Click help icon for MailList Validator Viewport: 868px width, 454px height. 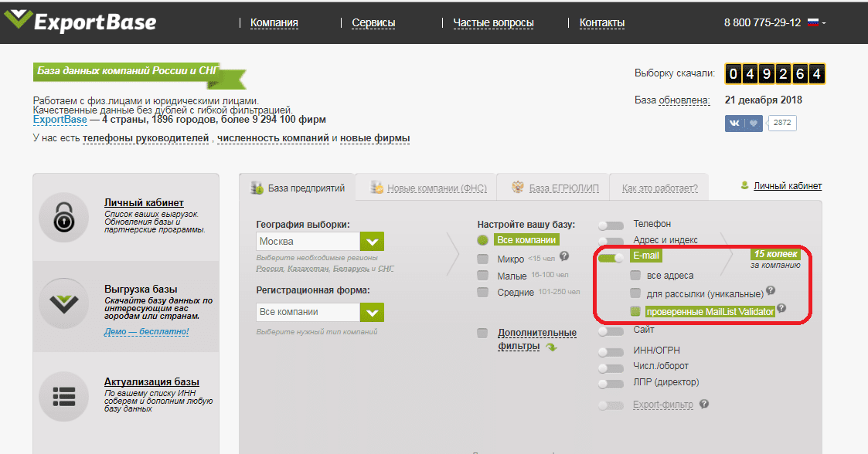(x=781, y=308)
